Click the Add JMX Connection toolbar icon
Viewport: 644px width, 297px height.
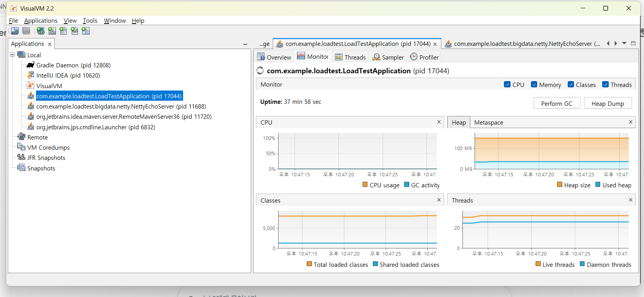(52, 31)
